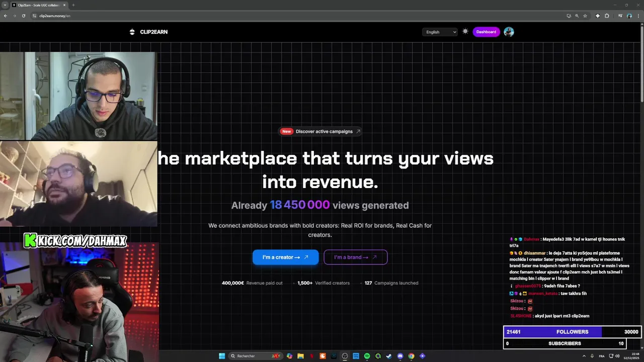Click the I'm a creator button

285,257
